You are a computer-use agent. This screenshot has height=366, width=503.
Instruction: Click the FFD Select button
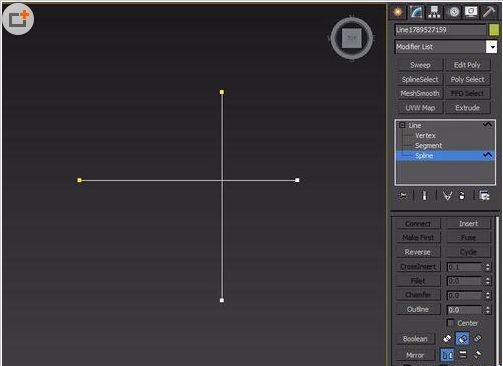(467, 93)
